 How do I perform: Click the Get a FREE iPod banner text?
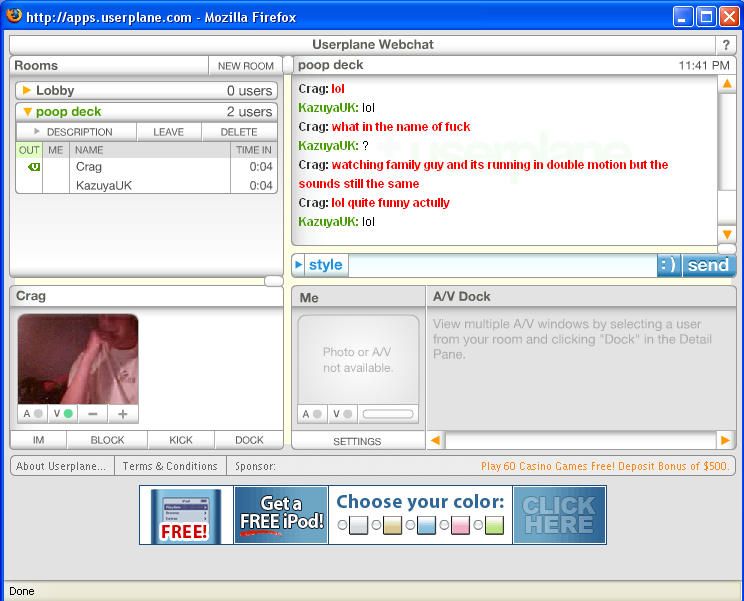pyautogui.click(x=281, y=515)
